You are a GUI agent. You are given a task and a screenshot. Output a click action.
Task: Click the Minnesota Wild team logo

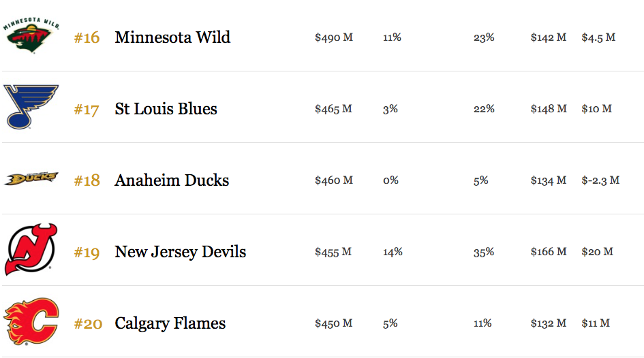[31, 35]
